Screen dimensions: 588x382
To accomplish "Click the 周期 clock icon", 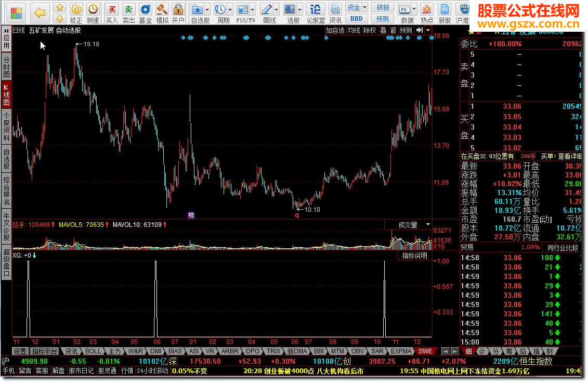I will [220, 9].
